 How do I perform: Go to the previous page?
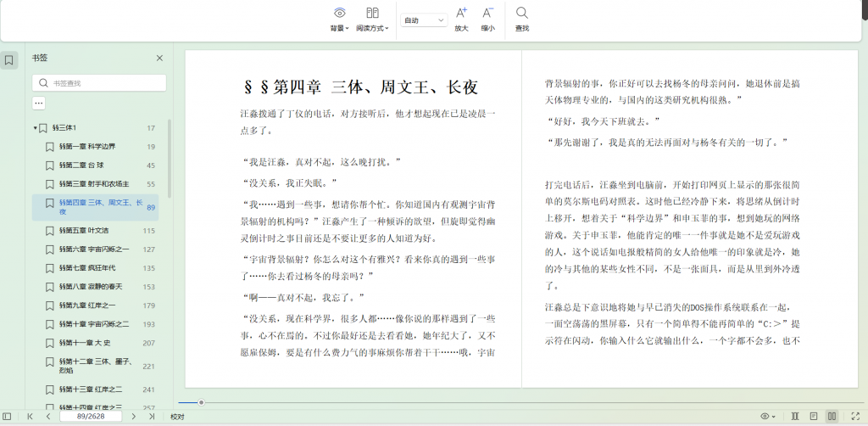48,416
